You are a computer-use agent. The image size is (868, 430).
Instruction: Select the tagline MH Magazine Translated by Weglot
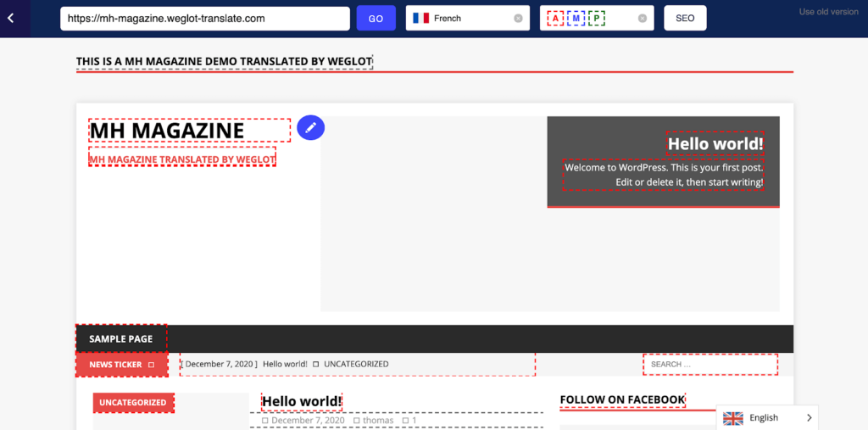click(x=182, y=159)
